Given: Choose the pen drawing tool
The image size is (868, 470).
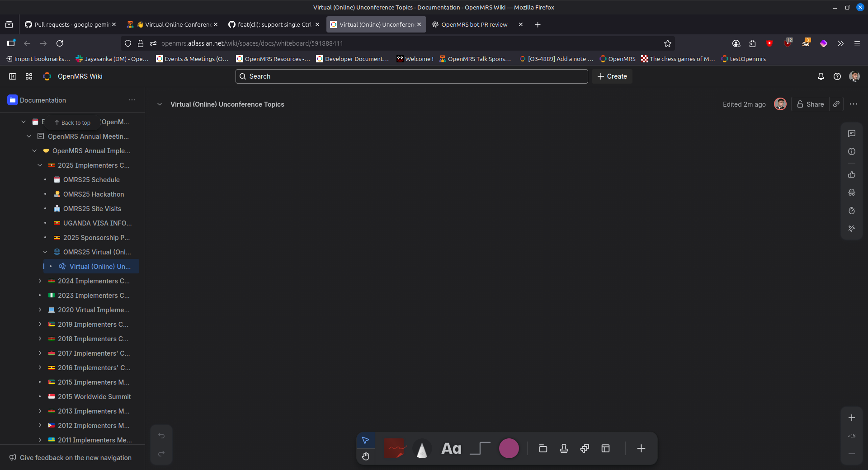Looking at the screenshot, I should coord(422,448).
